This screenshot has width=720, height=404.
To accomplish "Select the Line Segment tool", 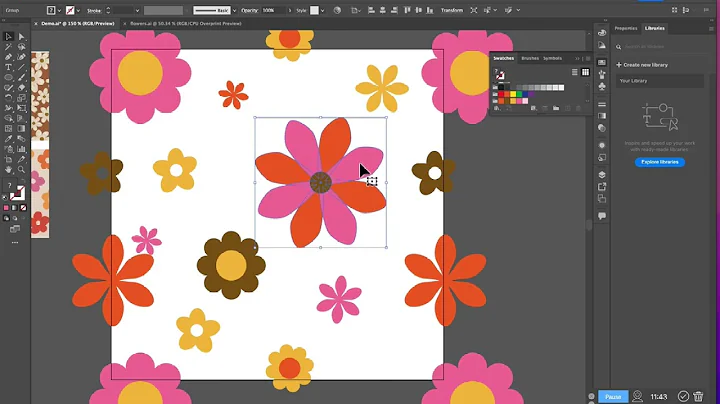I will (x=22, y=67).
